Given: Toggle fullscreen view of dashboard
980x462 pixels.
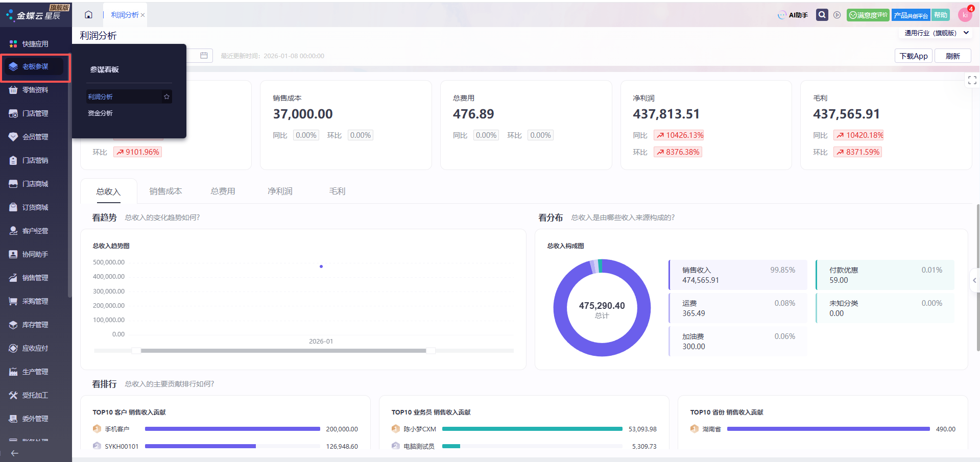Looking at the screenshot, I should [972, 80].
